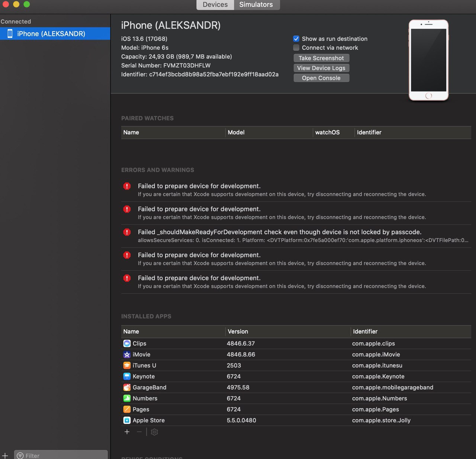Sort installed apps by Identifier column
476x459 pixels.
tap(411, 331)
